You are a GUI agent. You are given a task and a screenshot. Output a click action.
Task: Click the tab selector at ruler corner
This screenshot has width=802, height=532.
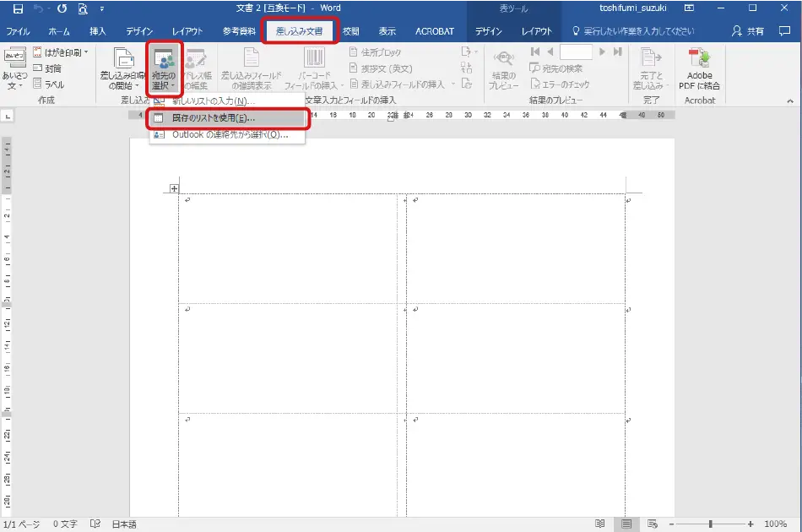coord(8,117)
